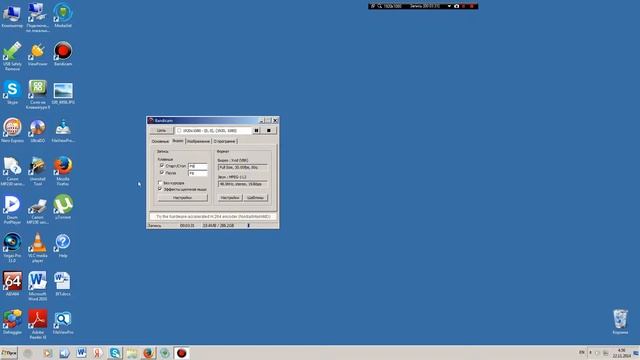Open the Help desktop shortcut
Viewport: 640px width, 360px height.
pos(63,246)
